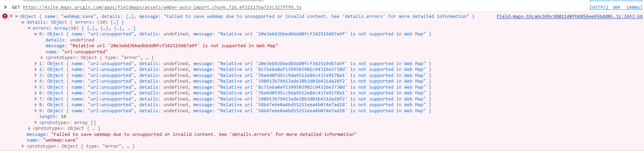Image resolution: width=644 pixels, height=153 pixels.
Task: Expand error item 5 Object
Action: tap(35, 87)
